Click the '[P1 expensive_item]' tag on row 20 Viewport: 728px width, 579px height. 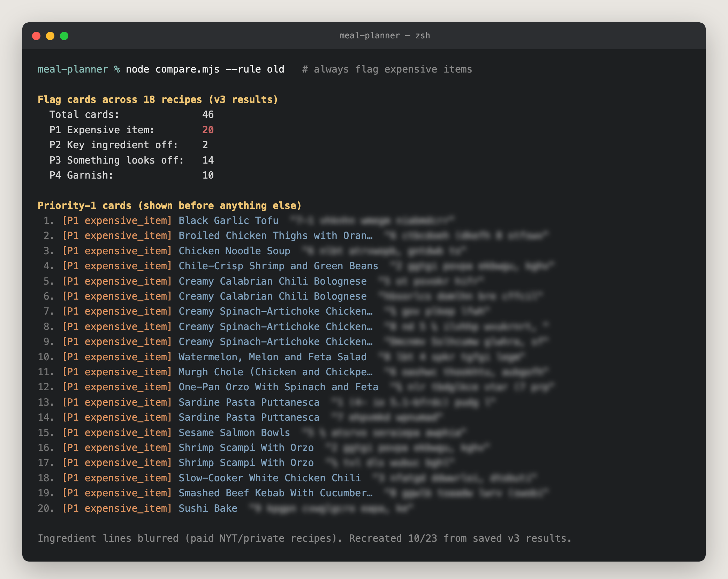(117, 508)
